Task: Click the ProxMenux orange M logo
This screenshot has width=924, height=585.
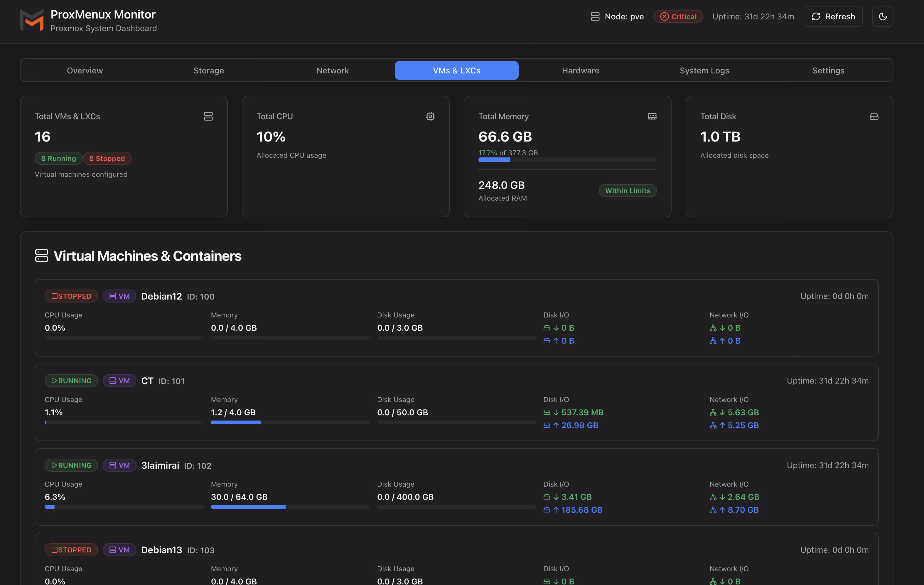Action: click(x=31, y=20)
